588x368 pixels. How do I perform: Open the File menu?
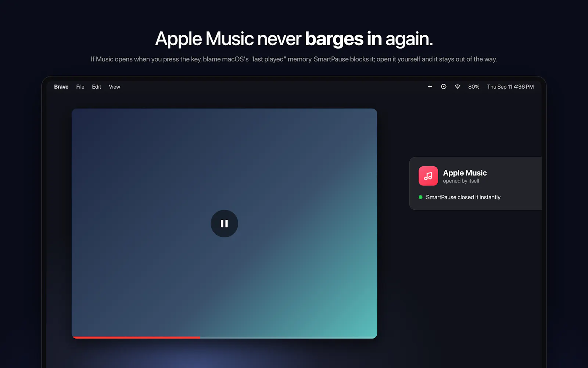tap(80, 87)
